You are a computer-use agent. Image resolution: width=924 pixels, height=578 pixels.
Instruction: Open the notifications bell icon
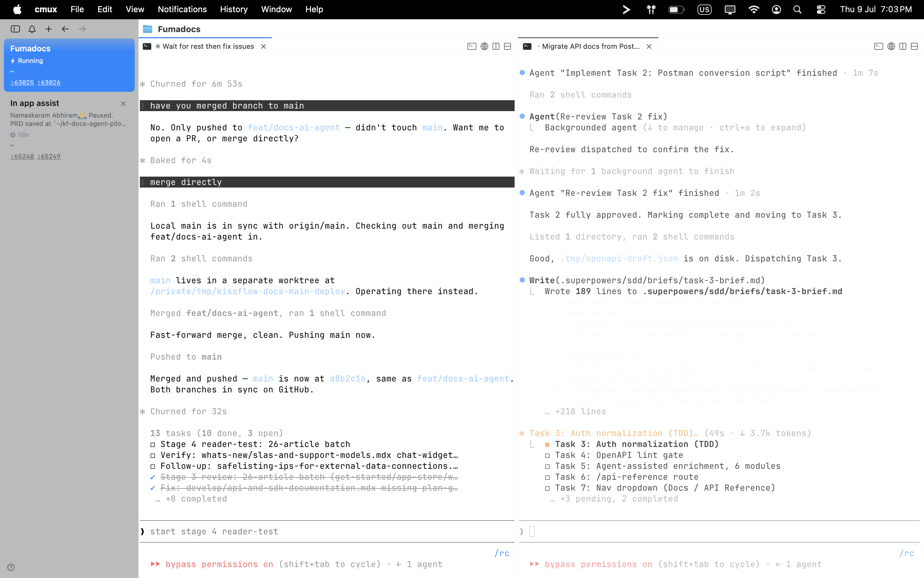(x=32, y=29)
